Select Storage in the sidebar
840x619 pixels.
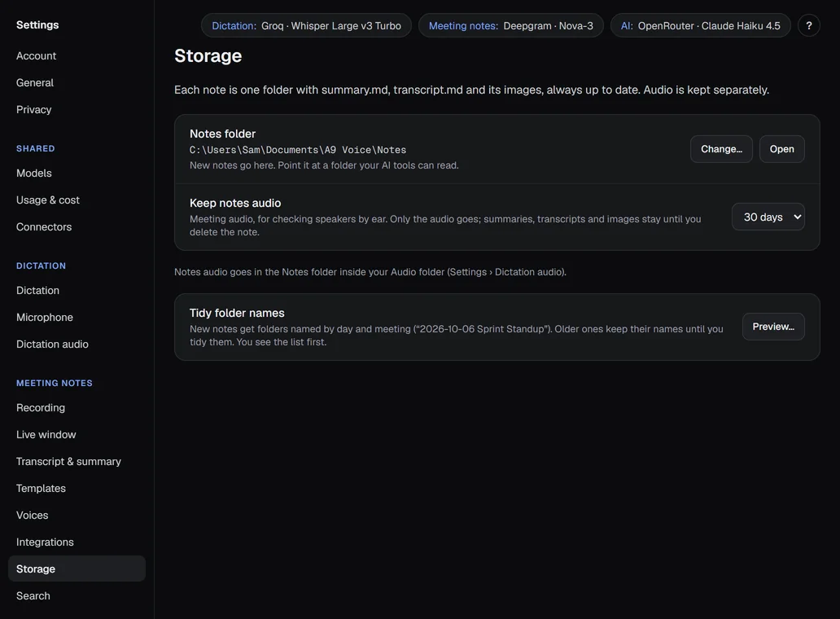tap(77, 569)
